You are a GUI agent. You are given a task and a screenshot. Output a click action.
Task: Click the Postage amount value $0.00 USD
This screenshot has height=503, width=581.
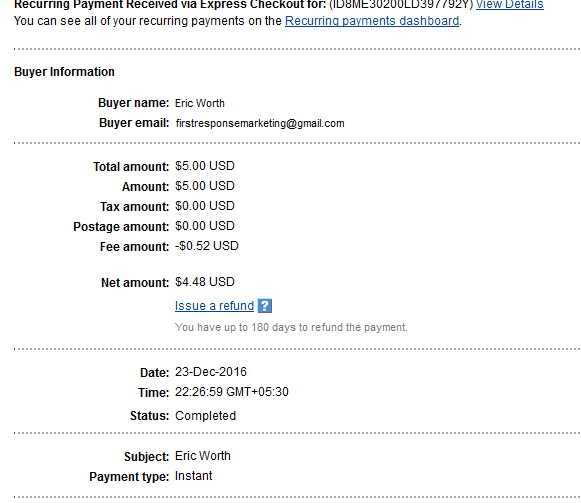(x=205, y=226)
